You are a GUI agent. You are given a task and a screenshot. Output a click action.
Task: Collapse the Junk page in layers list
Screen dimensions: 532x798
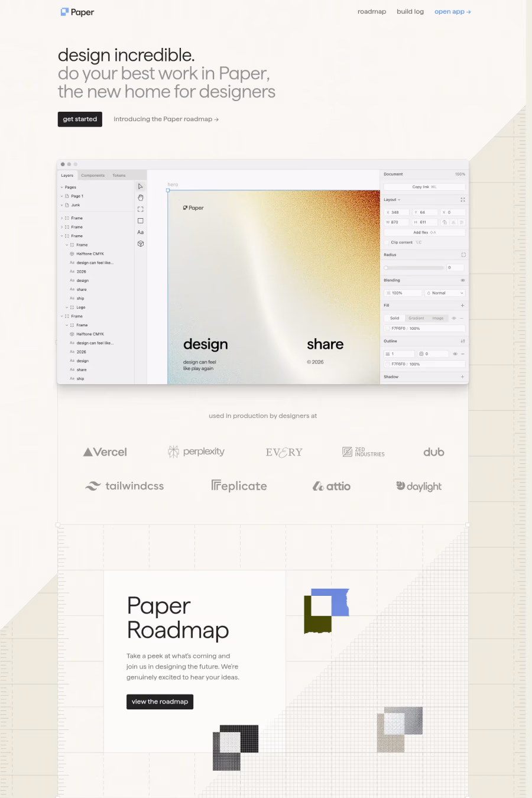[x=61, y=205]
